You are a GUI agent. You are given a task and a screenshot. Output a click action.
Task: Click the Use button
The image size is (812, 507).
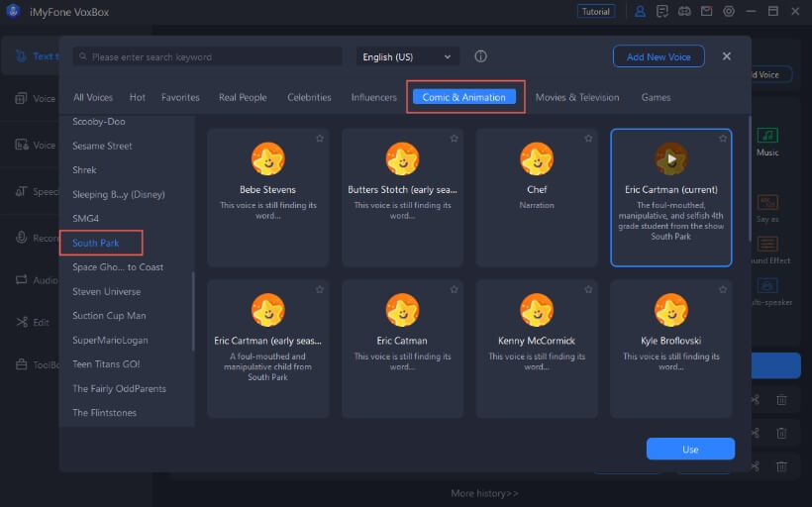(x=690, y=449)
